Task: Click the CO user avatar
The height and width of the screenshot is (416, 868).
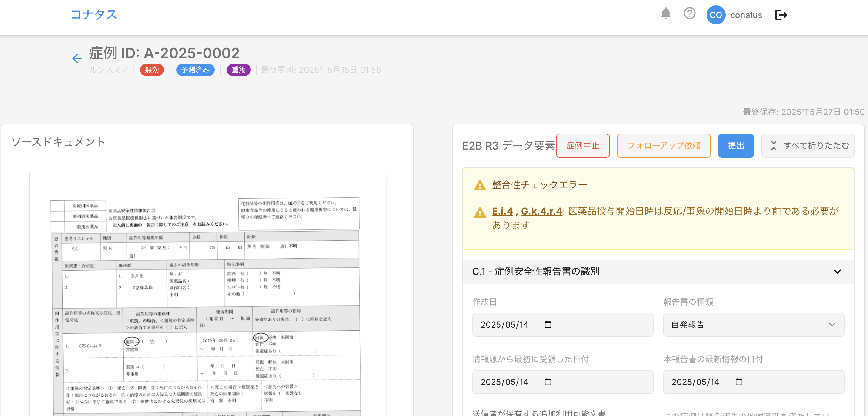Action: [x=716, y=15]
